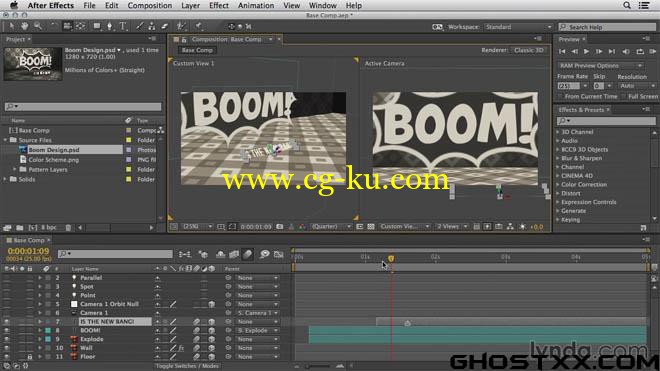Take a snapshot with camera icon

(279, 227)
